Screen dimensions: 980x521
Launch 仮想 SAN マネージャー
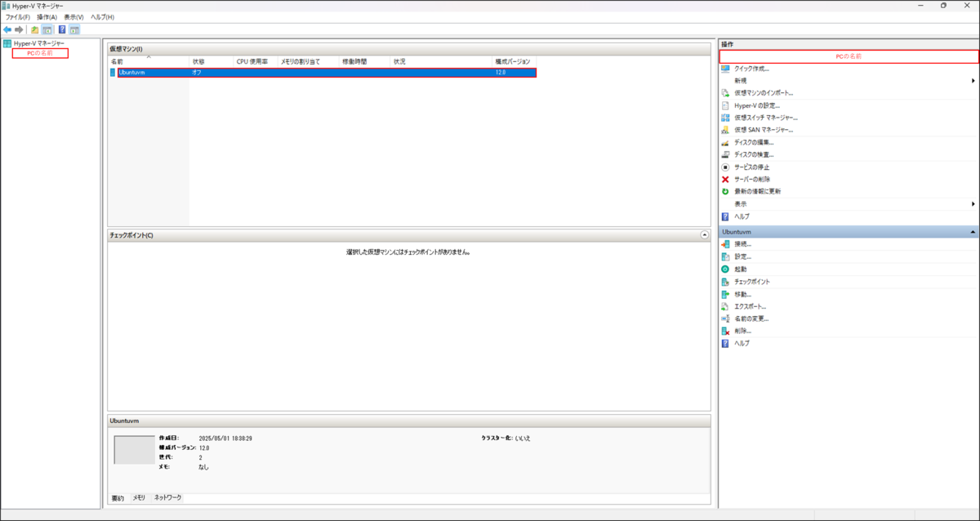coord(764,130)
